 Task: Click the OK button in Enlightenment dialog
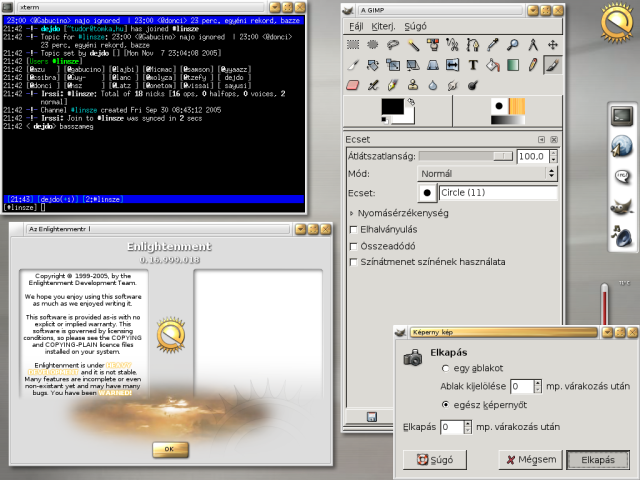[x=170, y=449]
